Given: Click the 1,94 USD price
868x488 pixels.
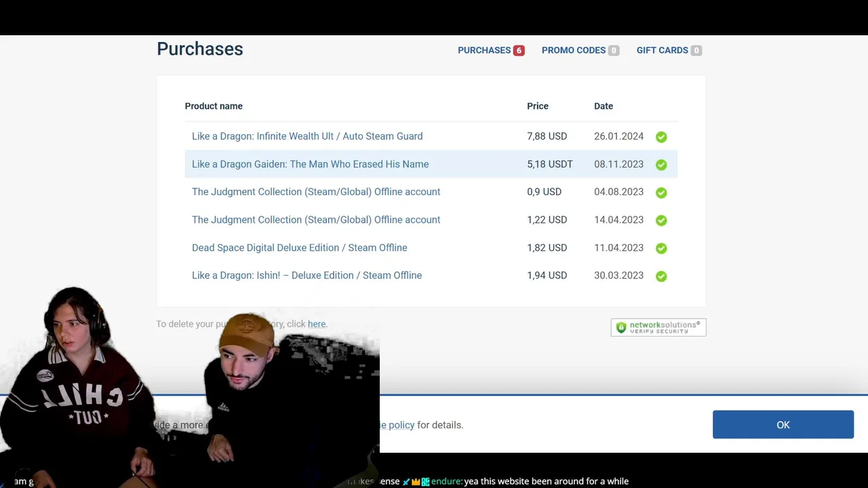Looking at the screenshot, I should [547, 275].
